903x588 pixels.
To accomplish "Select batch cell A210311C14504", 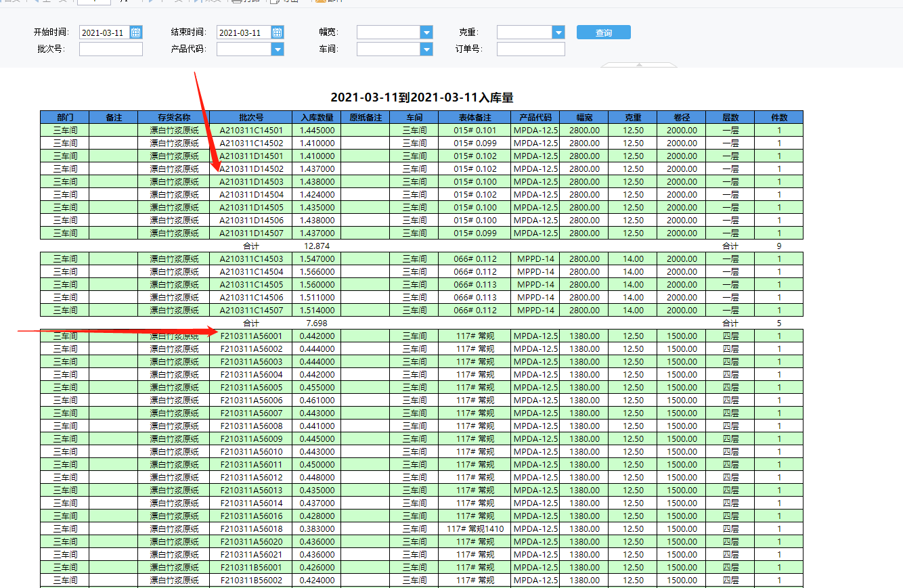I will [x=251, y=271].
